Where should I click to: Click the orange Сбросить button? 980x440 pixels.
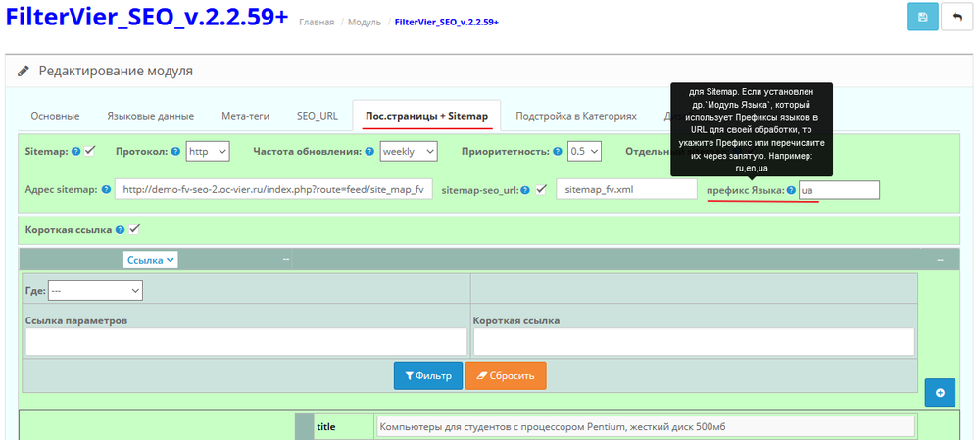coord(506,376)
